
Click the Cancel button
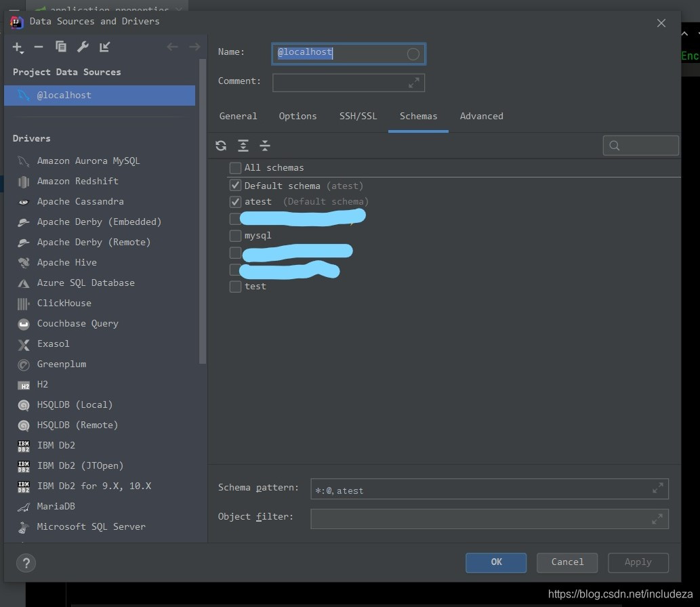coord(567,562)
